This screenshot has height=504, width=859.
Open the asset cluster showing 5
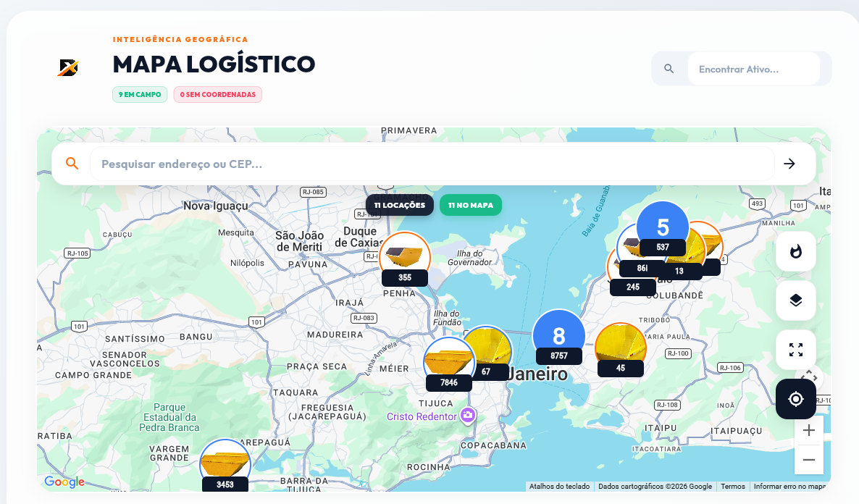click(x=662, y=227)
